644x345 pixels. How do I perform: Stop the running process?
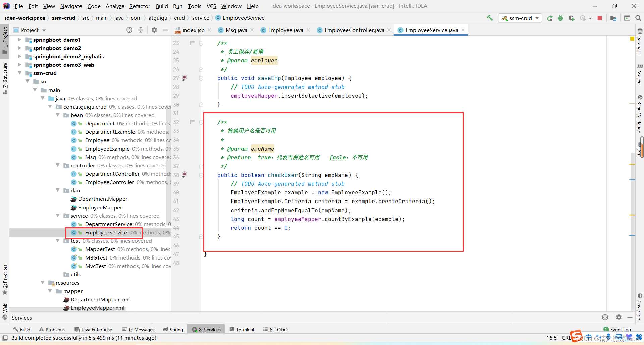[x=600, y=18]
